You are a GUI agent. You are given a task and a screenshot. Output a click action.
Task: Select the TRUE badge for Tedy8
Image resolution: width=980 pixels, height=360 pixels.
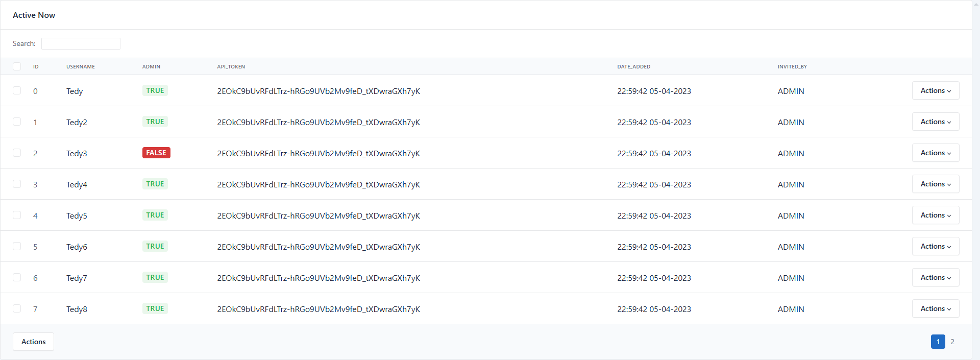(155, 308)
